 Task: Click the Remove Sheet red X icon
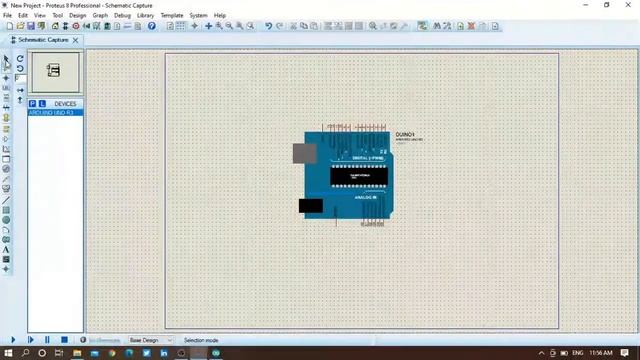[471, 26]
